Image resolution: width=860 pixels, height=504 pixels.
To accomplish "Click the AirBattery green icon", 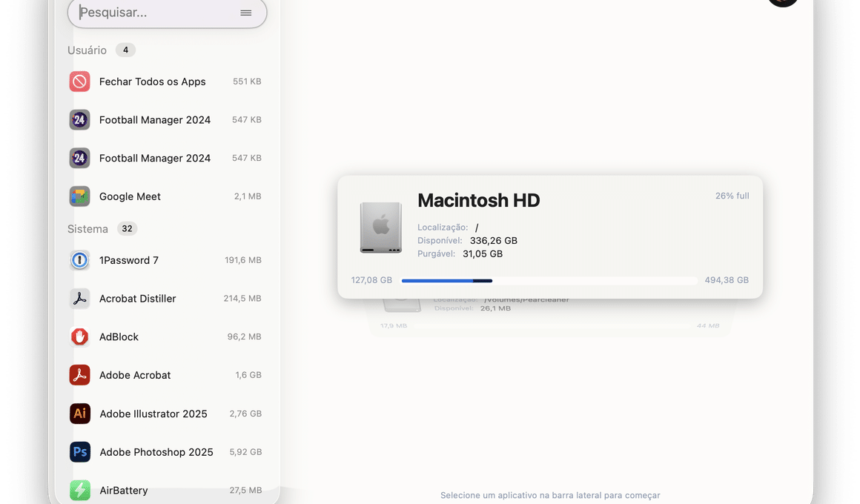I will tap(79, 491).
